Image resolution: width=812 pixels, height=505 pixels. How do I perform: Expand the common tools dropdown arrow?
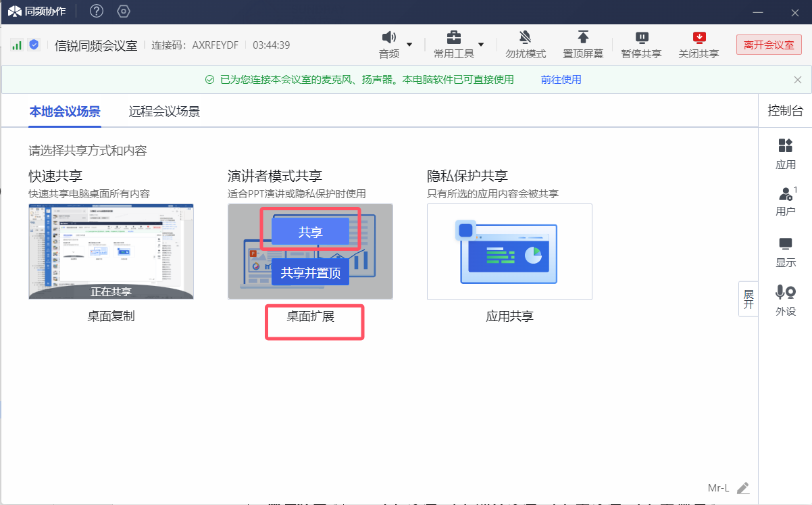[481, 45]
